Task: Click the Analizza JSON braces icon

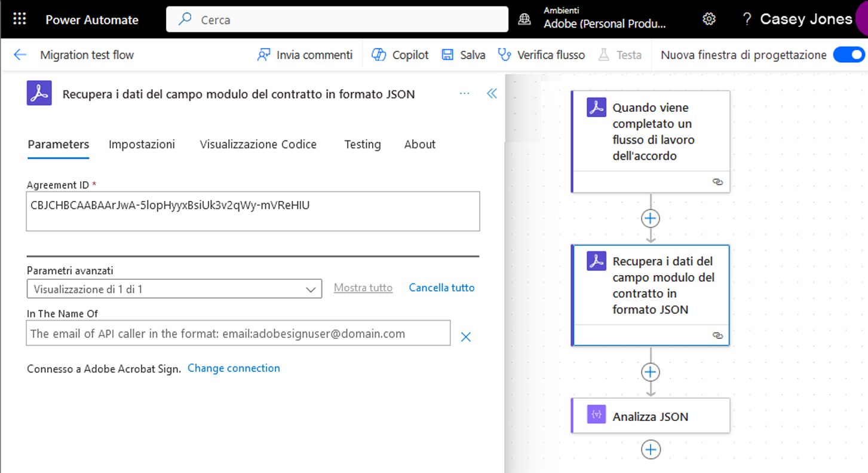Action: [x=596, y=414]
